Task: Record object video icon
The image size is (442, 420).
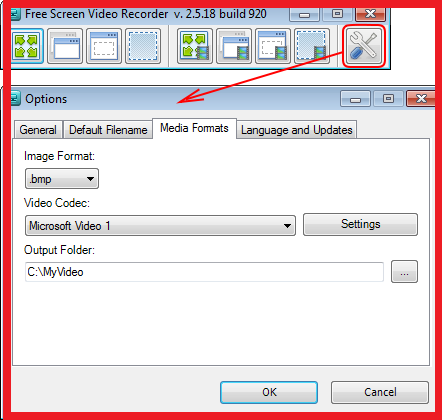Action: tap(273, 46)
